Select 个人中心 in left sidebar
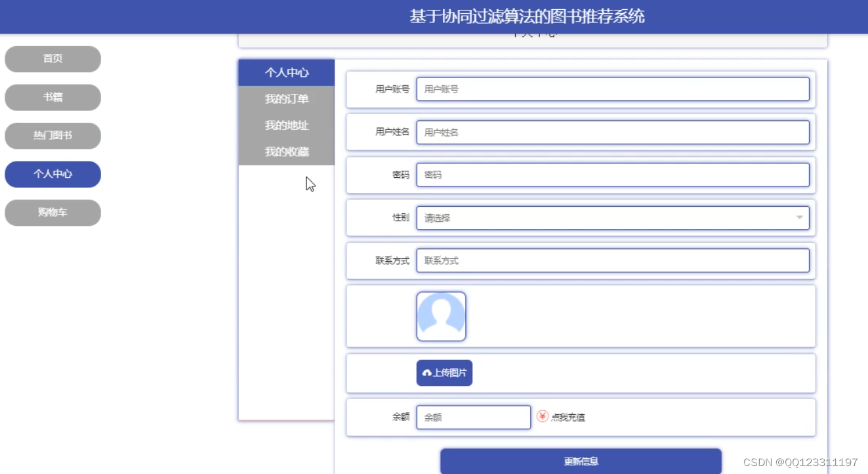Screen dimensions: 868x474 pyautogui.click(x=52, y=174)
